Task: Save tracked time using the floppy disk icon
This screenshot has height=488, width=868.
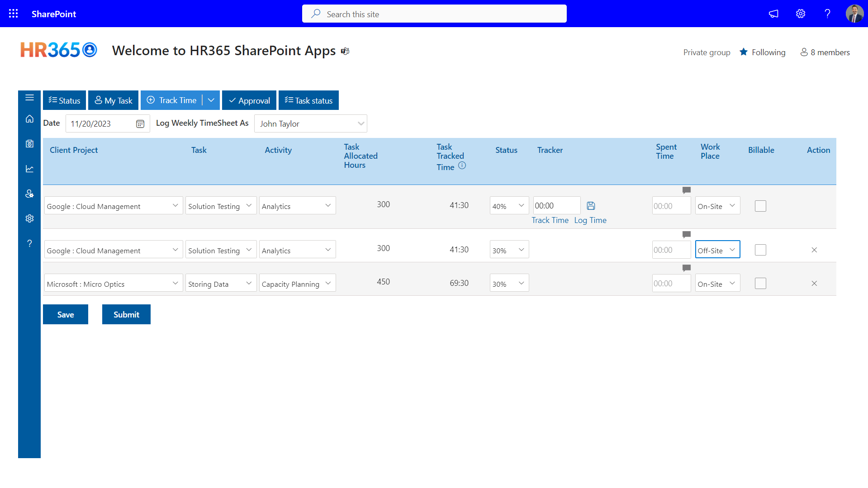Action: coord(591,205)
